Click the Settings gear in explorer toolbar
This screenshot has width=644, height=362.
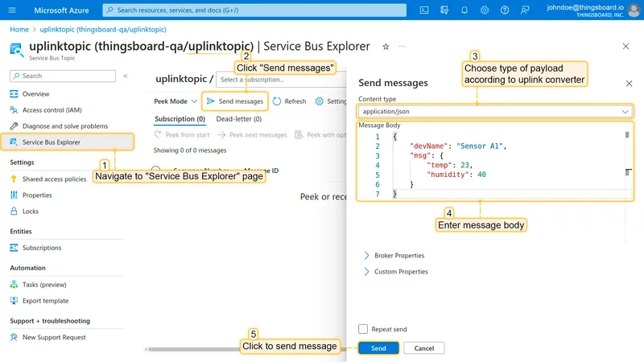tap(319, 101)
